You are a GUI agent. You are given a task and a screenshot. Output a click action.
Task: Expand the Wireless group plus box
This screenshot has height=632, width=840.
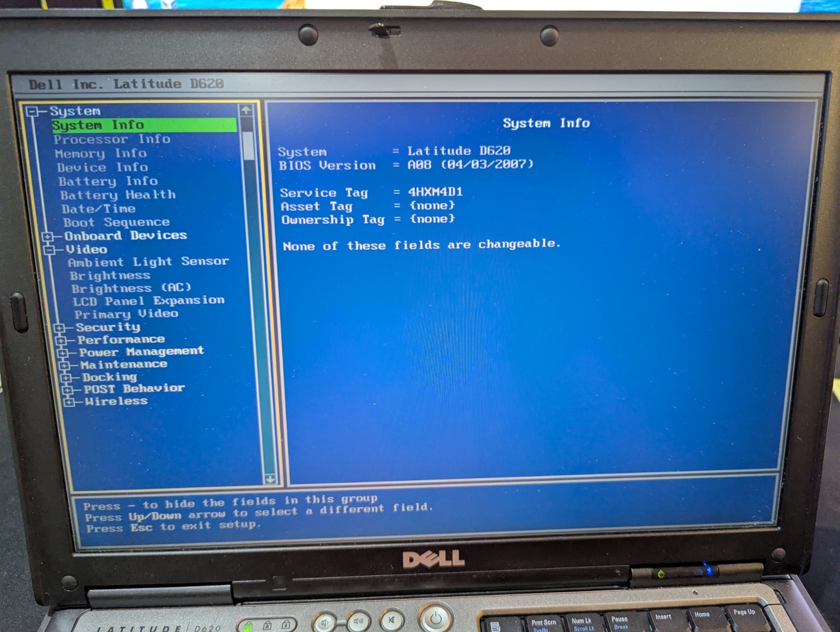69,403
